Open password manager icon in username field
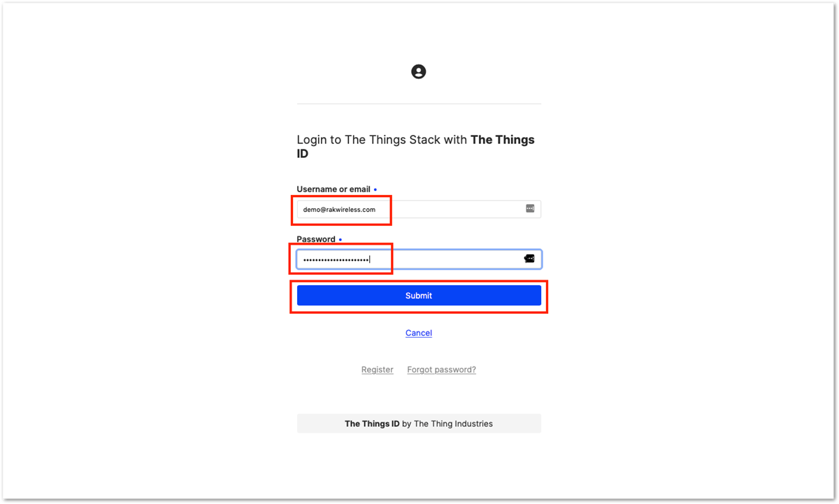This screenshot has width=839, height=504. (530, 208)
